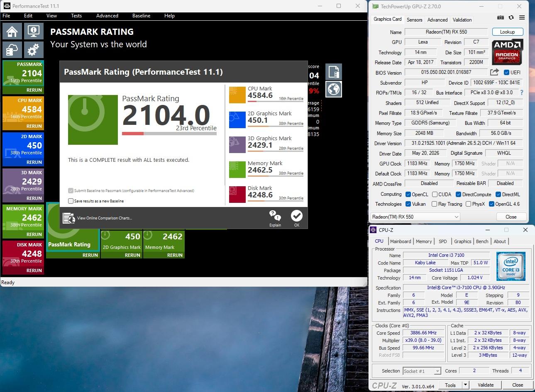Toggle the OpenCL checkbox
The width and height of the screenshot is (535, 392).
[408, 195]
